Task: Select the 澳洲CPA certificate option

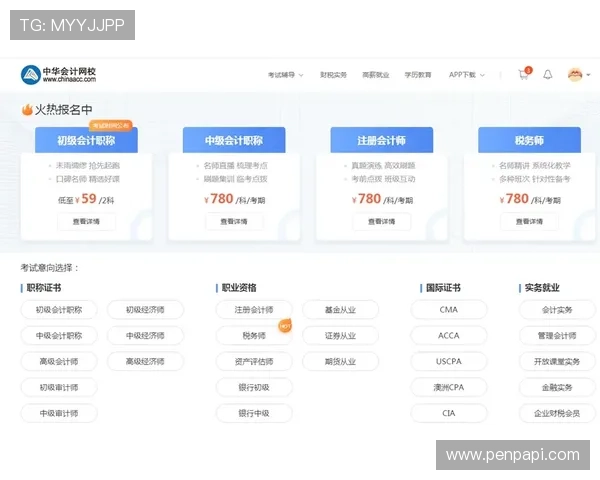Action: tap(449, 387)
